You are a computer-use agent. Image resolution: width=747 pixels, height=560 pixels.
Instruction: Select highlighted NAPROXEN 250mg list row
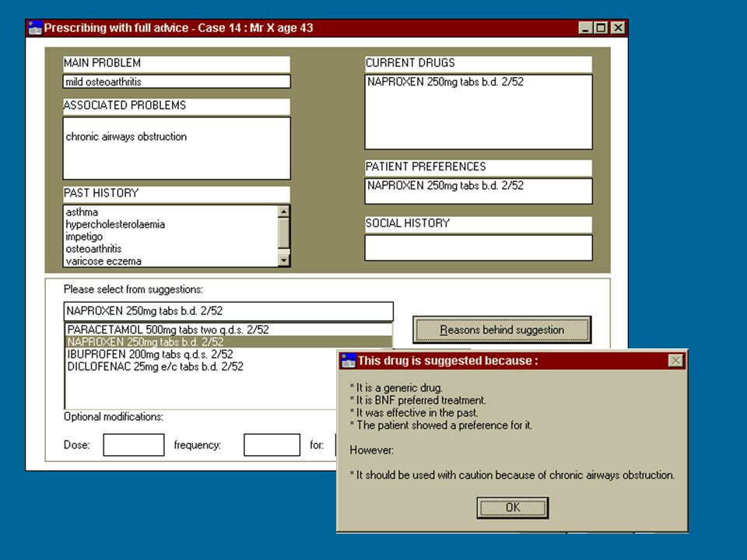(228, 342)
